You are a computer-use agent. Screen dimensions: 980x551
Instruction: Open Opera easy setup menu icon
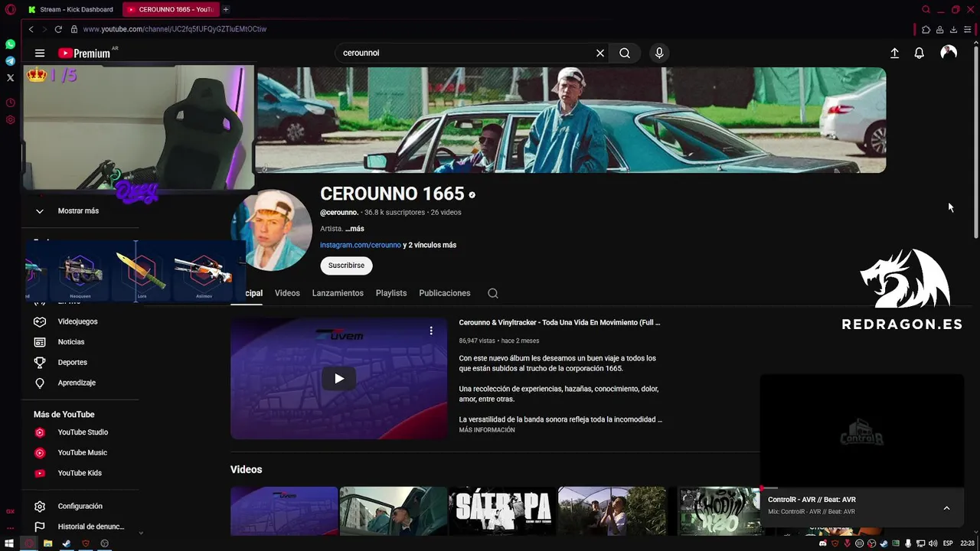pyautogui.click(x=967, y=29)
